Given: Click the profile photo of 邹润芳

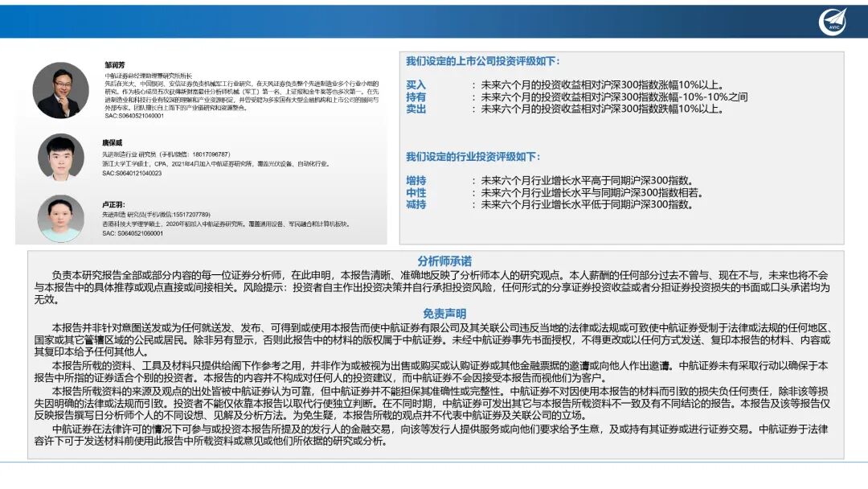Looking at the screenshot, I should (x=61, y=90).
